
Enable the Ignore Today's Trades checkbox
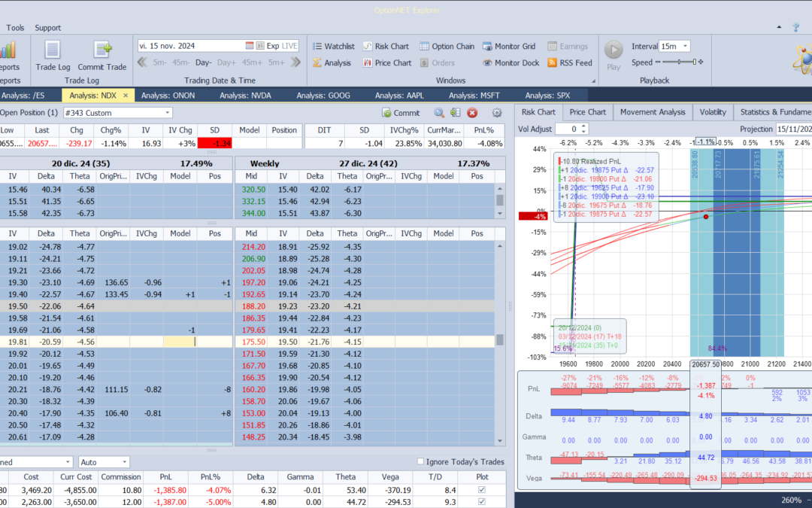[x=421, y=461]
